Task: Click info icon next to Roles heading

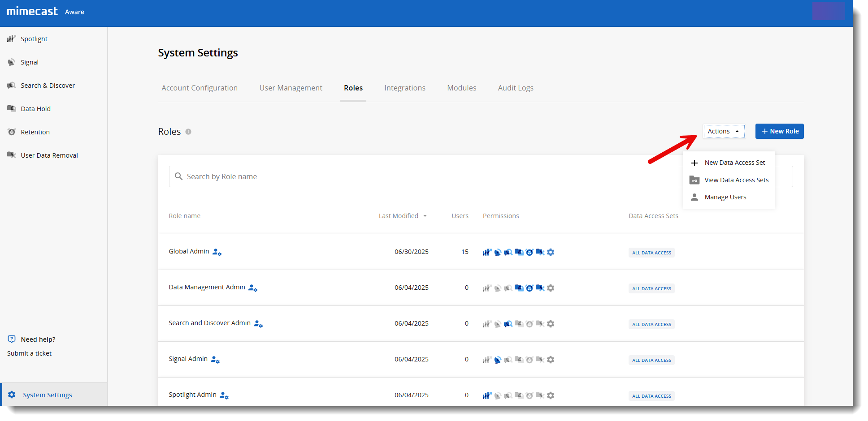Action: tap(188, 132)
